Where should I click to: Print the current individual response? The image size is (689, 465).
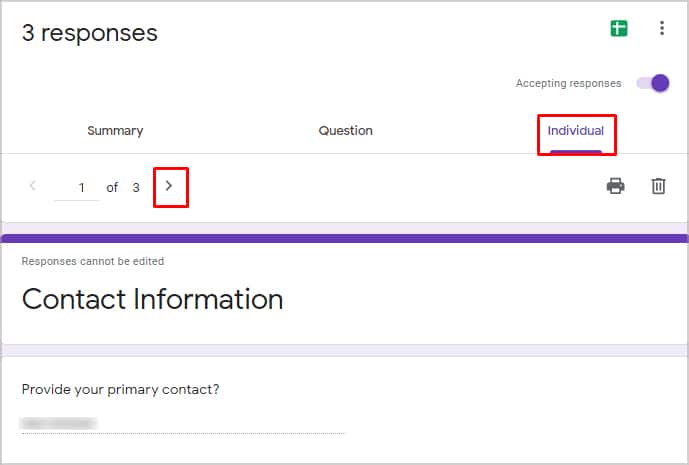point(615,186)
